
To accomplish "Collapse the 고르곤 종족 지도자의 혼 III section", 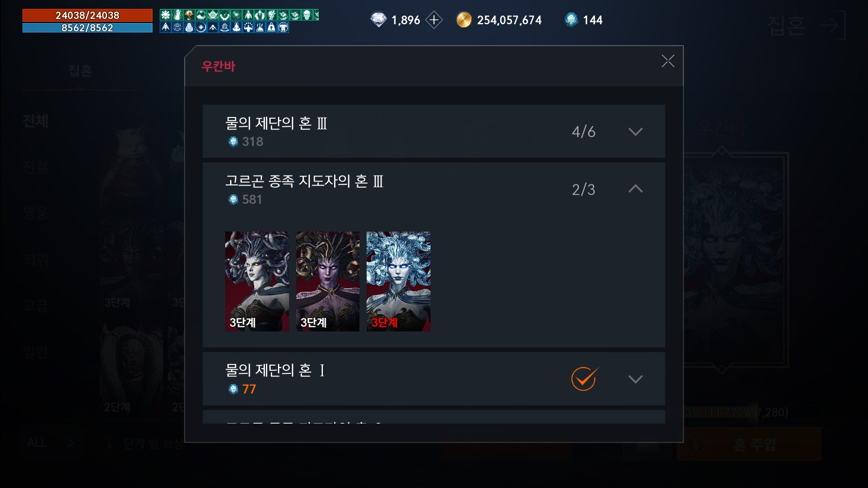I will [x=635, y=189].
